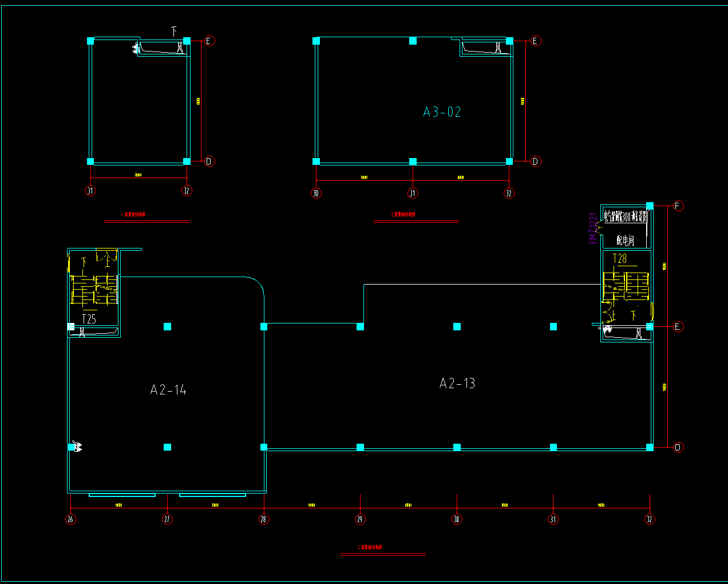Select the A3-02 room label

[442, 112]
